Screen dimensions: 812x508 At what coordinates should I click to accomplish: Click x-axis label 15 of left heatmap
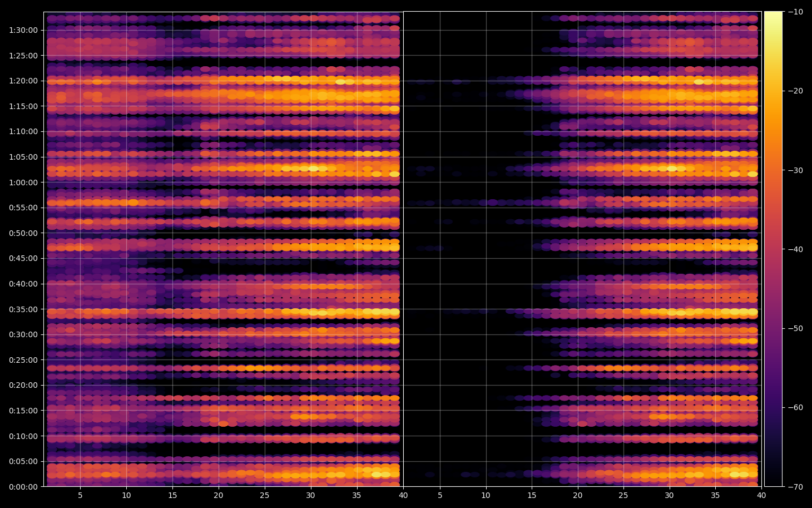tap(172, 495)
